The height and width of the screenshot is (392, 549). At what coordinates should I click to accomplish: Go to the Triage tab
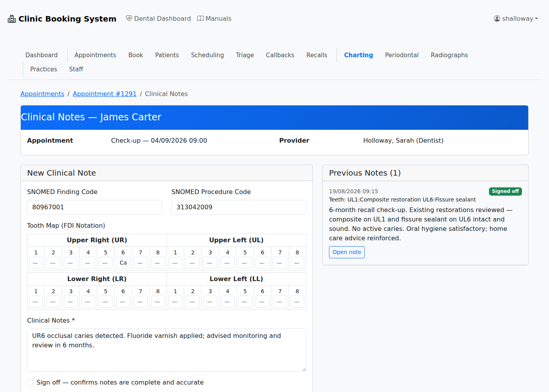coord(245,55)
